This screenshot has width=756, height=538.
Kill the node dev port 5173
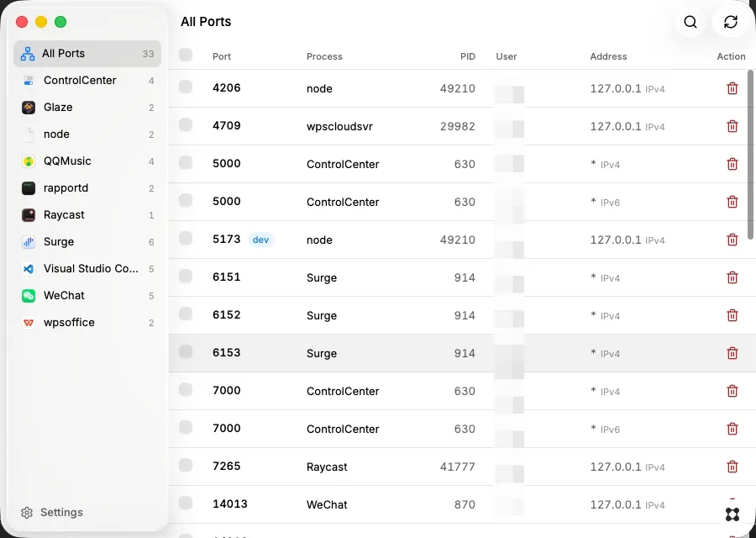[x=732, y=240]
